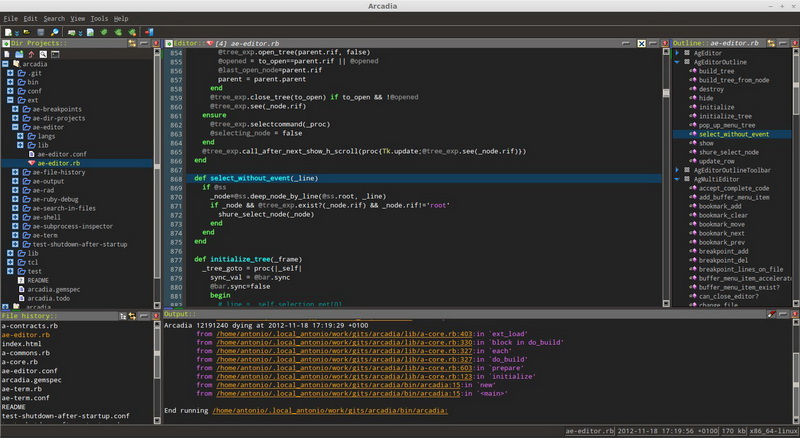
Task: Open a-core.rb:123 link in Output
Action: [x=344, y=377]
